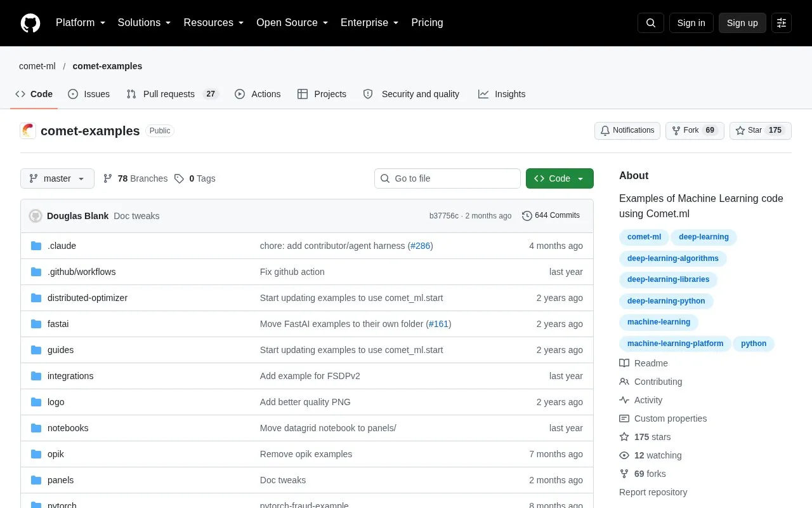Open the comet-examples repository avatar
Viewport: 812px width, 508px height.
click(28, 131)
